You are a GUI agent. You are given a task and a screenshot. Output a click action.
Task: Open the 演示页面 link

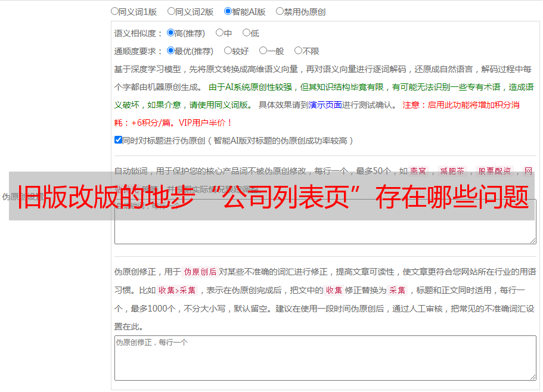pyautogui.click(x=325, y=105)
